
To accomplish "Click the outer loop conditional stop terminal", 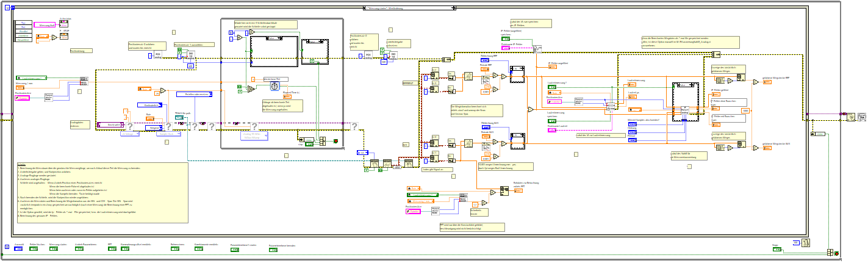I will [x=836, y=253].
